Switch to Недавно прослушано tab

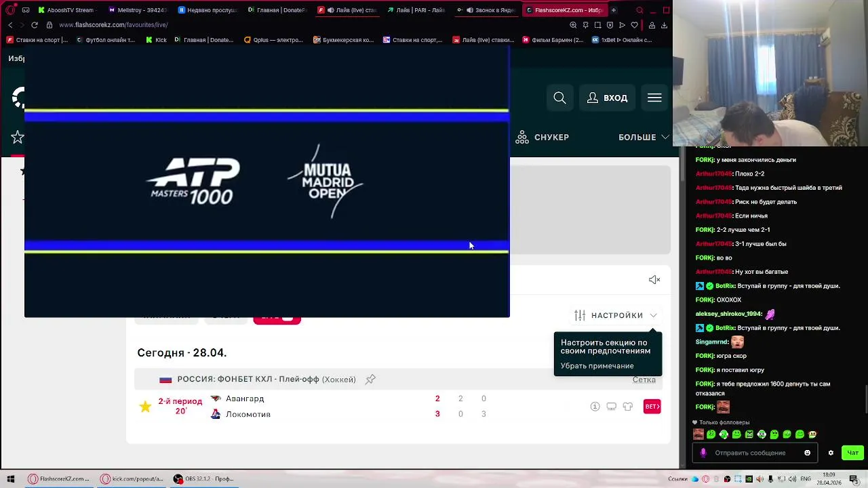tap(209, 10)
